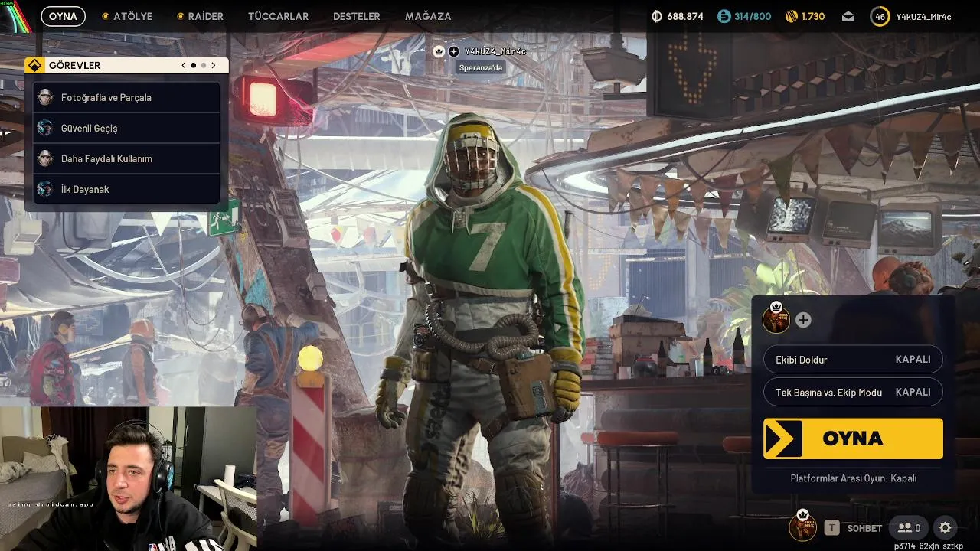Open the MAĞAZA tab
This screenshot has width=980, height=551.
428,16
